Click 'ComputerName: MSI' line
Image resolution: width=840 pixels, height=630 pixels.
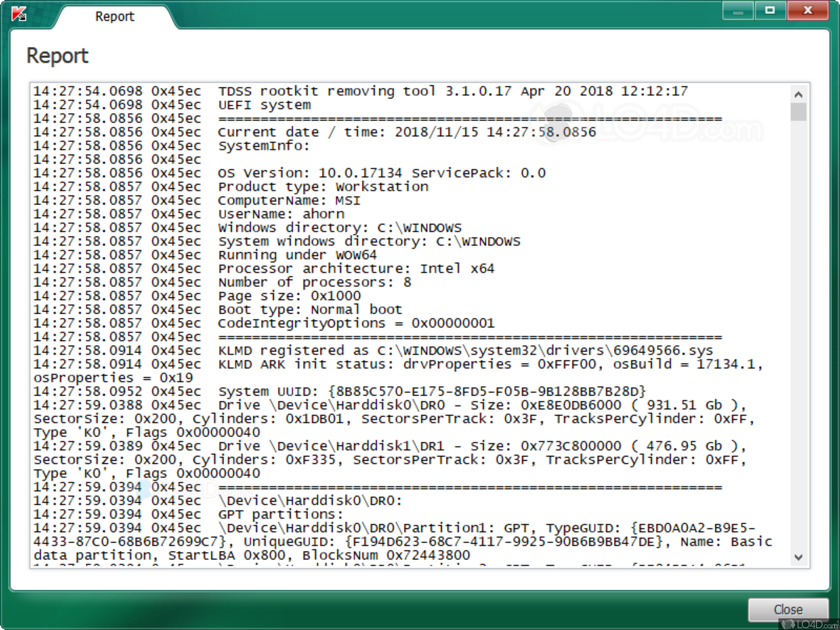click(197, 200)
